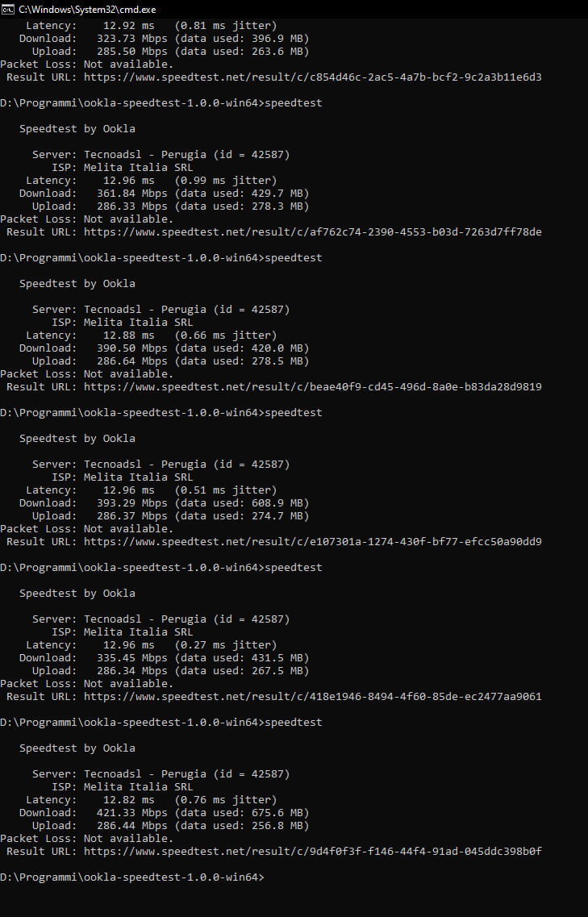
Task: Open the result link starting with 418e1946
Action: tap(312, 697)
